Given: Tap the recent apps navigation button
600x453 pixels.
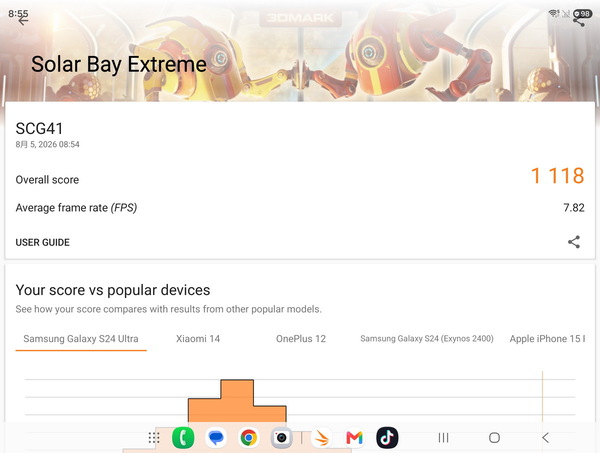Looking at the screenshot, I should pos(443,438).
